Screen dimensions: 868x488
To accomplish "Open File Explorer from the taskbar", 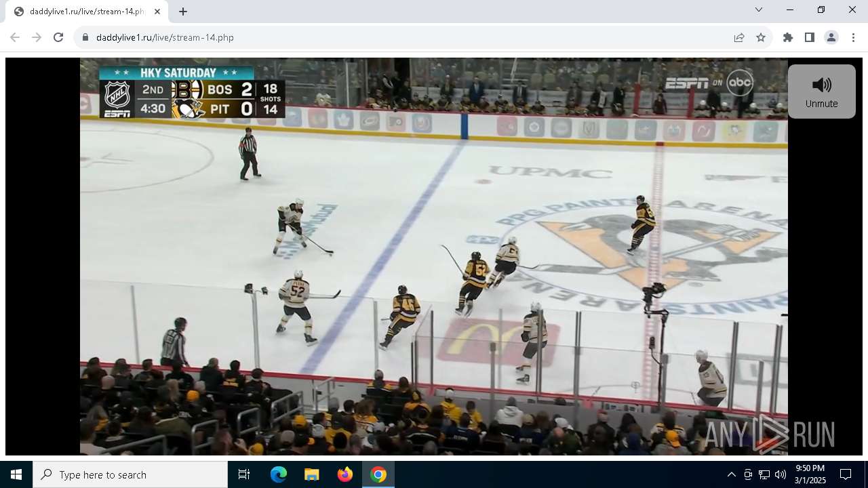I will pyautogui.click(x=311, y=474).
